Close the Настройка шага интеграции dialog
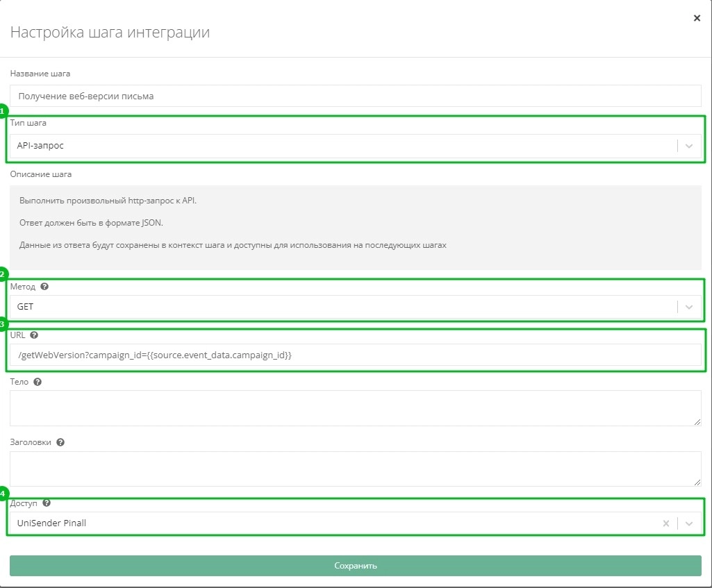 point(697,18)
